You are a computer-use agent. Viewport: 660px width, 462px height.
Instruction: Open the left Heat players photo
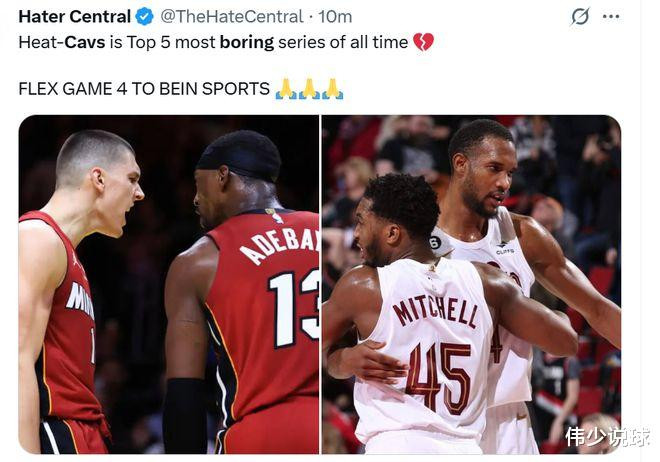tap(168, 284)
